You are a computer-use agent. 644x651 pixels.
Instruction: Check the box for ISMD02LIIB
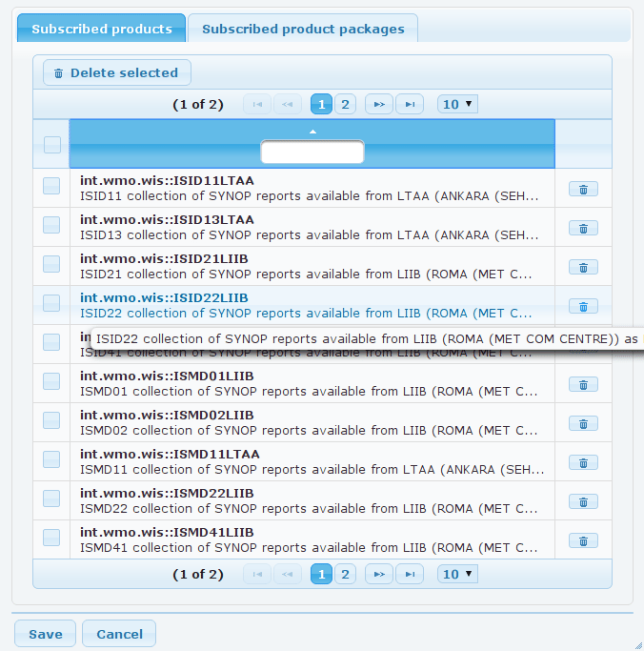click(x=51, y=420)
